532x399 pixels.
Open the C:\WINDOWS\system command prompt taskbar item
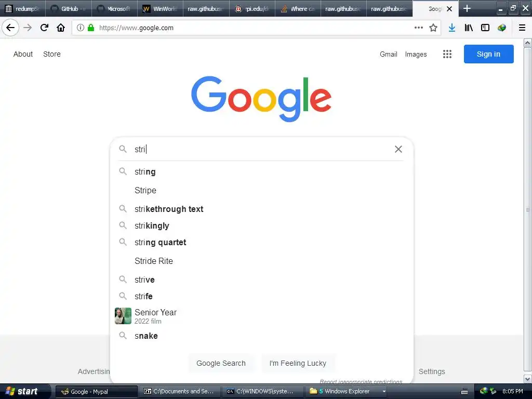point(263,391)
